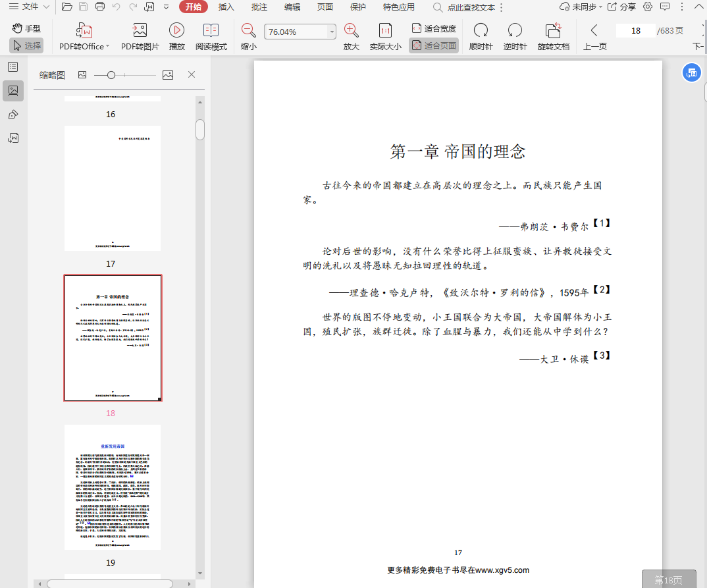Open the zoom percentage dropdown arrow

coord(332,32)
